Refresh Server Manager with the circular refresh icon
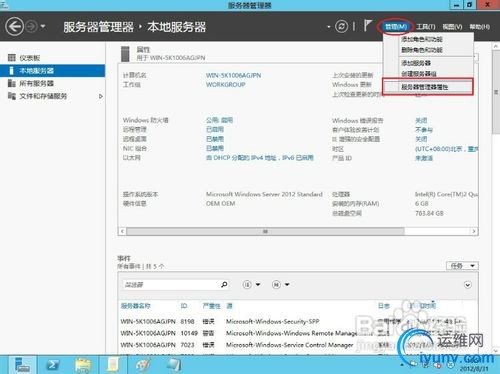This screenshot has width=500, height=374. tap(341, 26)
